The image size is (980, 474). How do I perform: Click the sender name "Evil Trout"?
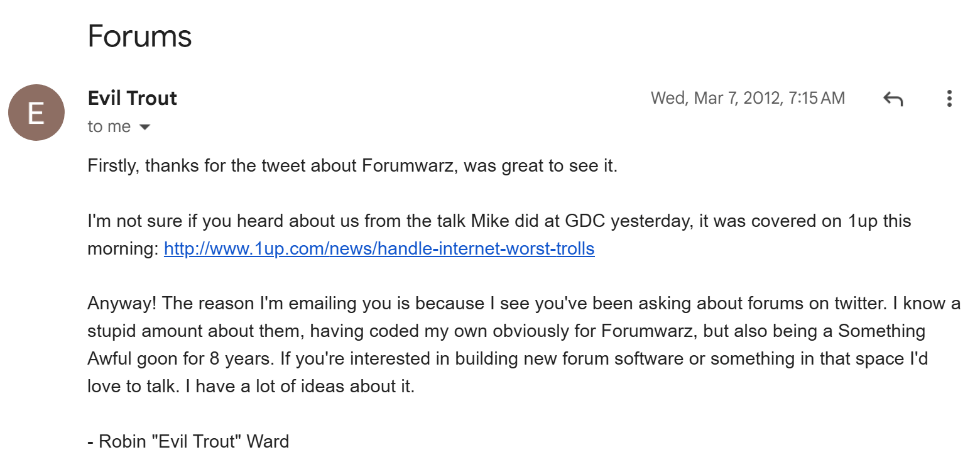[x=133, y=98]
